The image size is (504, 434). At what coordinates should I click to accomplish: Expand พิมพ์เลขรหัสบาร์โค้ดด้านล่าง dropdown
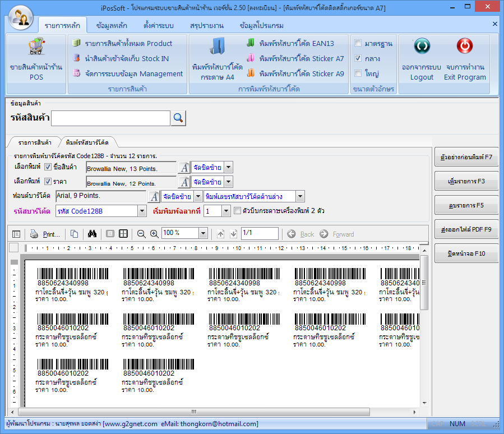300,196
